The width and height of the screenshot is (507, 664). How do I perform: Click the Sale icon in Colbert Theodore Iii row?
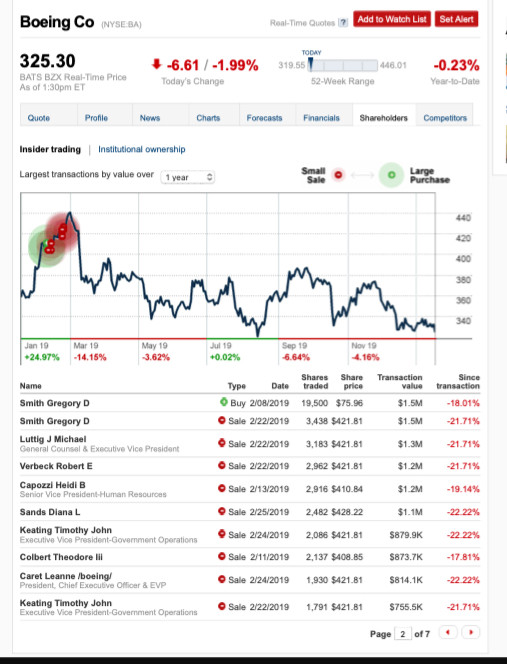(x=222, y=556)
